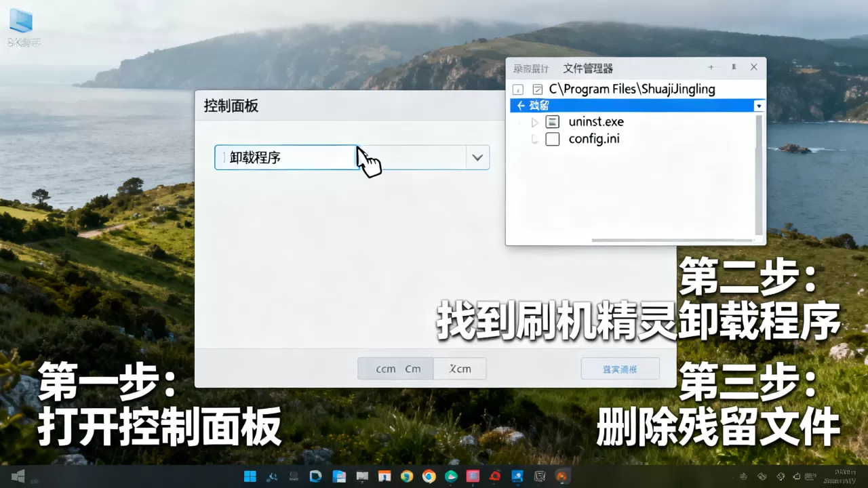
Task: Click the blue-text button at 控制面板 bottom right
Action: (x=620, y=369)
